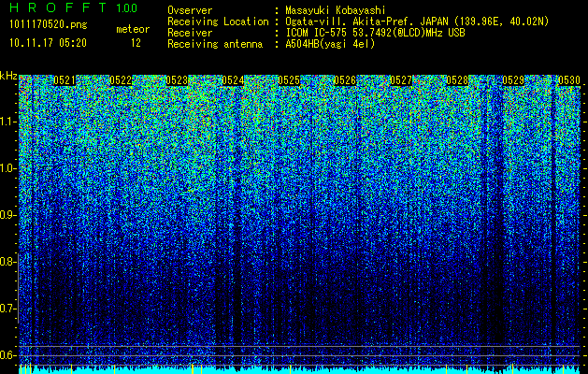The height and width of the screenshot is (374, 588).
Task: Select the observer name Masayuki Kobayashi
Action: (x=336, y=10)
